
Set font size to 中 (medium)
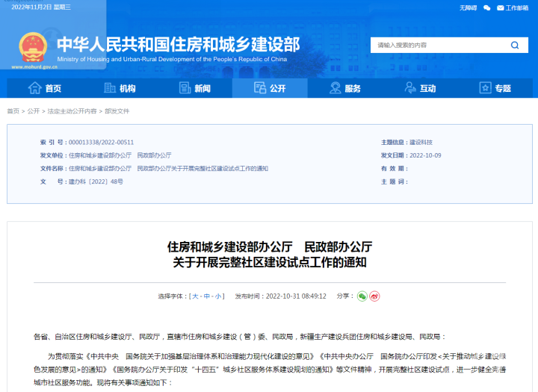pyautogui.click(x=207, y=296)
